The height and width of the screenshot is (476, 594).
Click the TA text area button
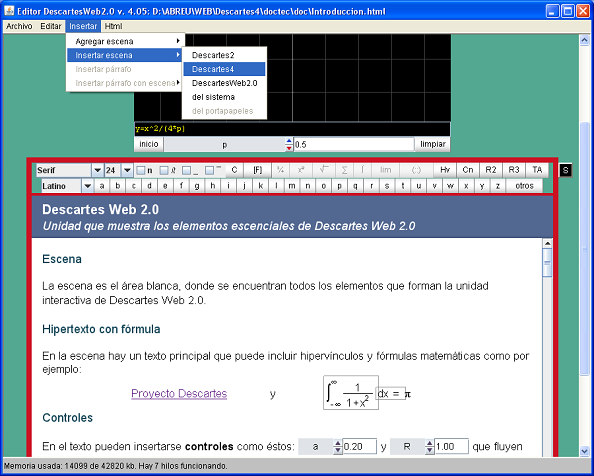pyautogui.click(x=537, y=170)
